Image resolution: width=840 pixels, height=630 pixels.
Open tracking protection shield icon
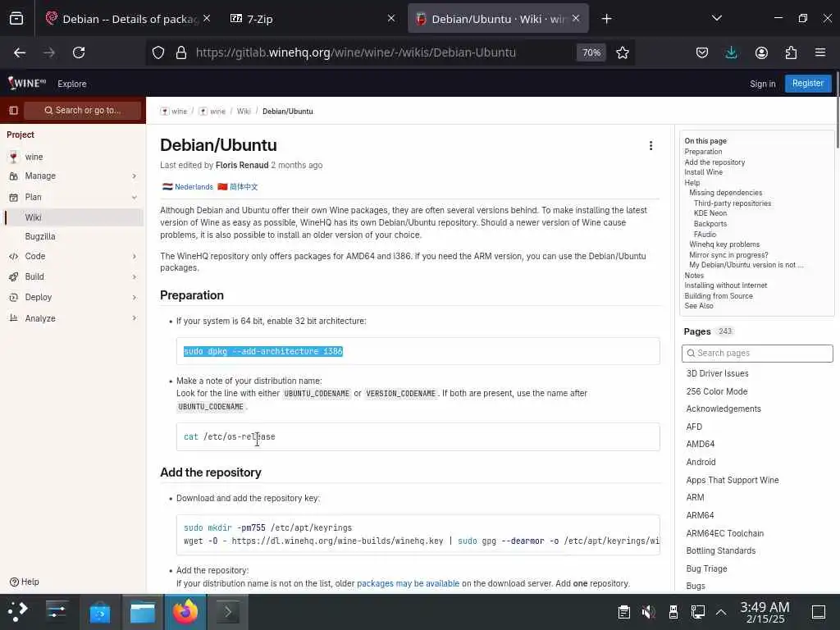tap(158, 52)
